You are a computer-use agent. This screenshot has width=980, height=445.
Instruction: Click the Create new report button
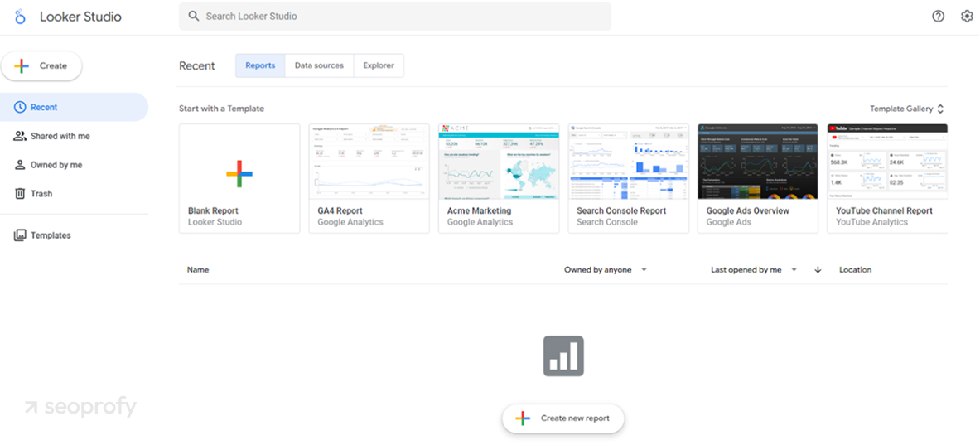563,418
